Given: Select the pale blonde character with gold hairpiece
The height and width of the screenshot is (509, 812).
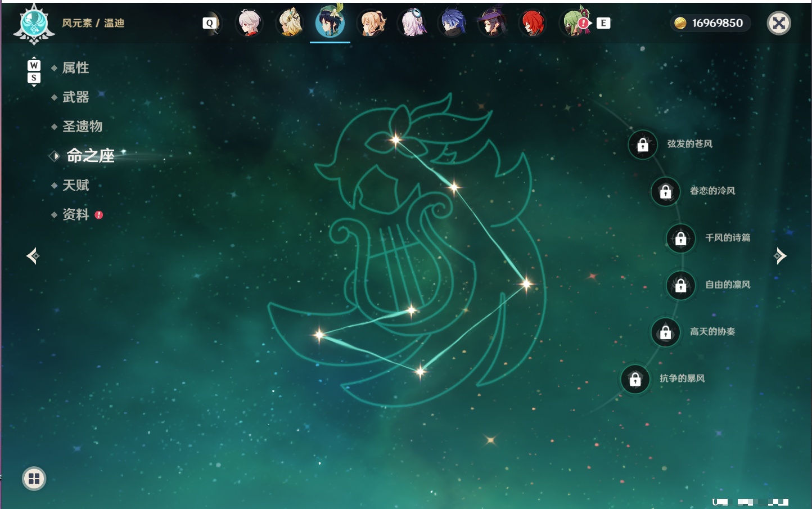Looking at the screenshot, I should coord(290,23).
